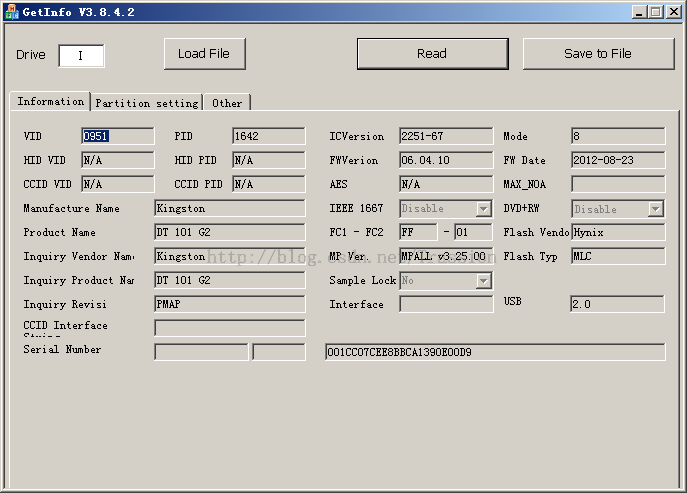Screen dimensions: 687x493
Task: Click the Serial Number label
Action: pos(62,349)
